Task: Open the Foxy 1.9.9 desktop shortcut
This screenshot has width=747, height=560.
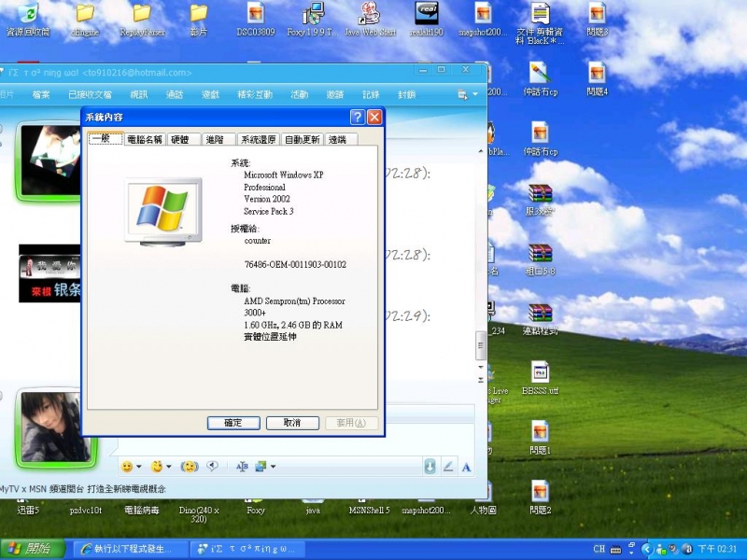Action: [x=312, y=14]
